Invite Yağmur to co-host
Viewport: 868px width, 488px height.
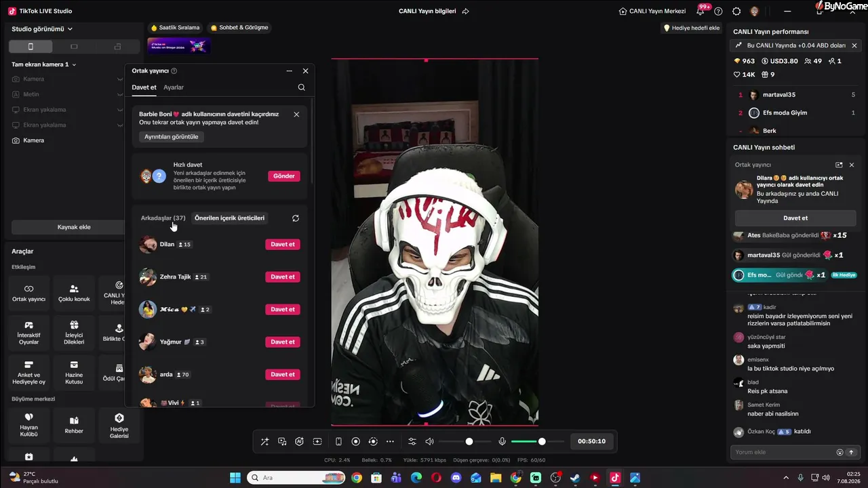click(x=283, y=342)
